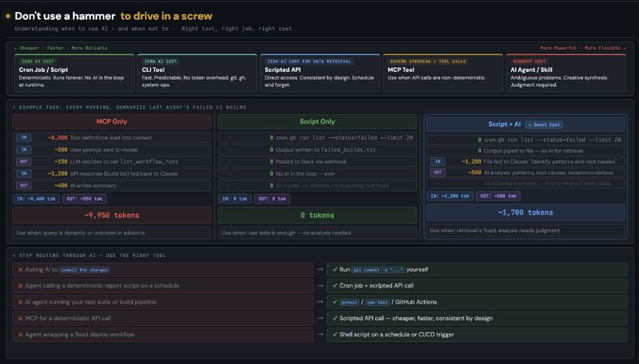
Task: Click the 'SCHEMA OVERHEAD + TOOL CALLS' tag
Action: click(428, 61)
